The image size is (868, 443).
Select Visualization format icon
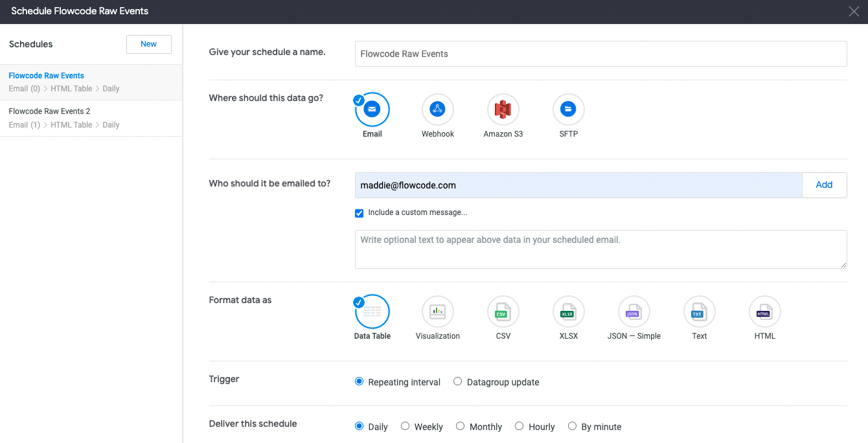438,312
